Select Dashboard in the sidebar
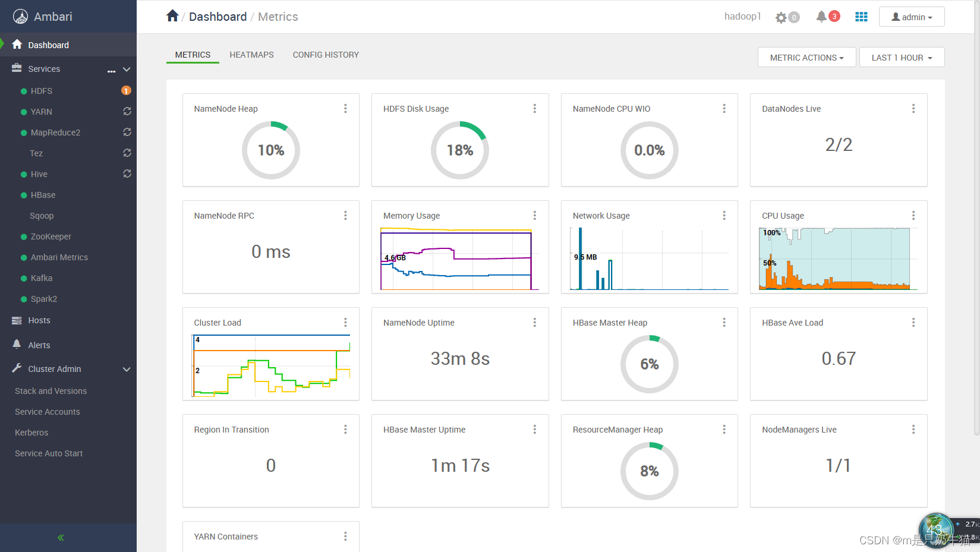980x552 pixels. click(x=68, y=45)
